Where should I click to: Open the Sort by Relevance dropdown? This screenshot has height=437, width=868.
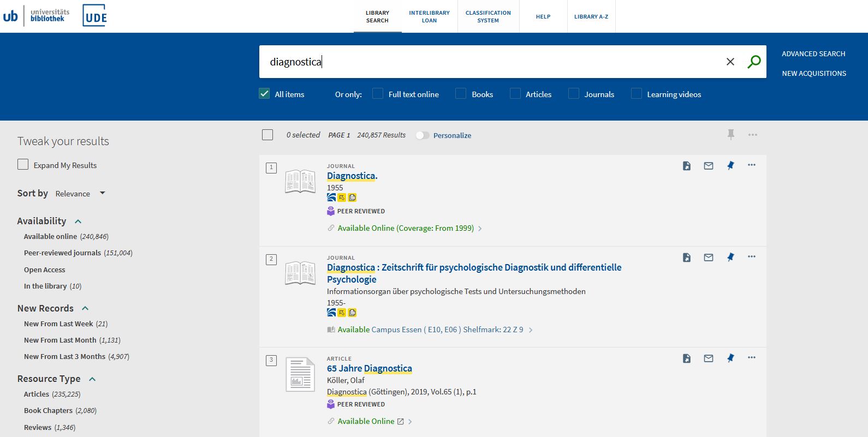(80, 194)
